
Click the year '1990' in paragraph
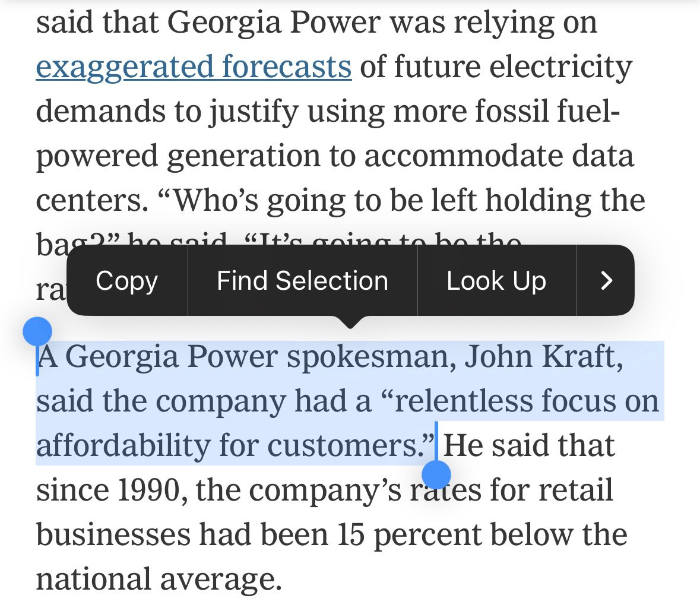pos(150,490)
